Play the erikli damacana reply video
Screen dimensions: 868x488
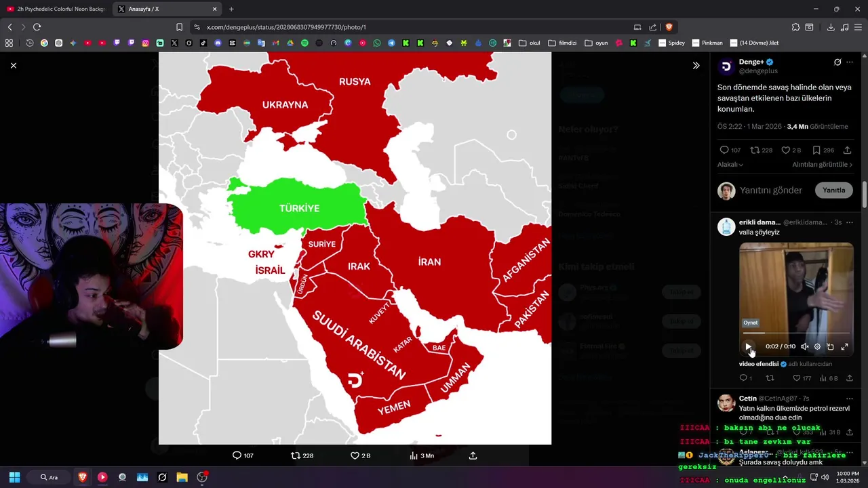click(749, 346)
